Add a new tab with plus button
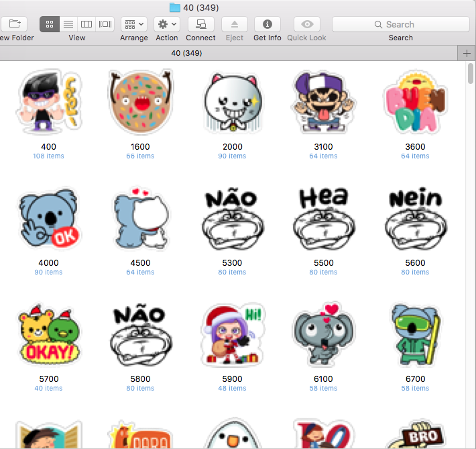The height and width of the screenshot is (449, 476). (467, 54)
